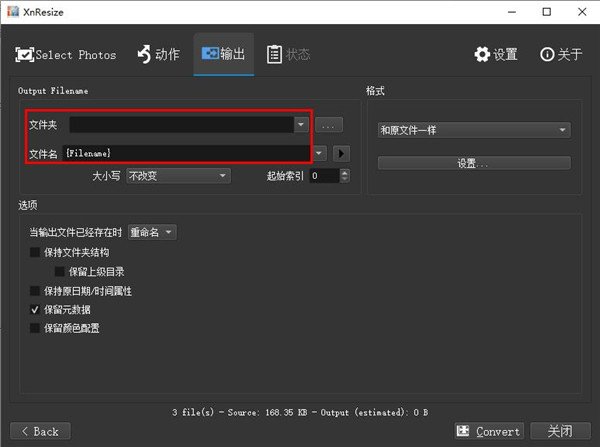The height and width of the screenshot is (447, 600).
Task: Open 设置 with the gear icon
Action: point(496,54)
